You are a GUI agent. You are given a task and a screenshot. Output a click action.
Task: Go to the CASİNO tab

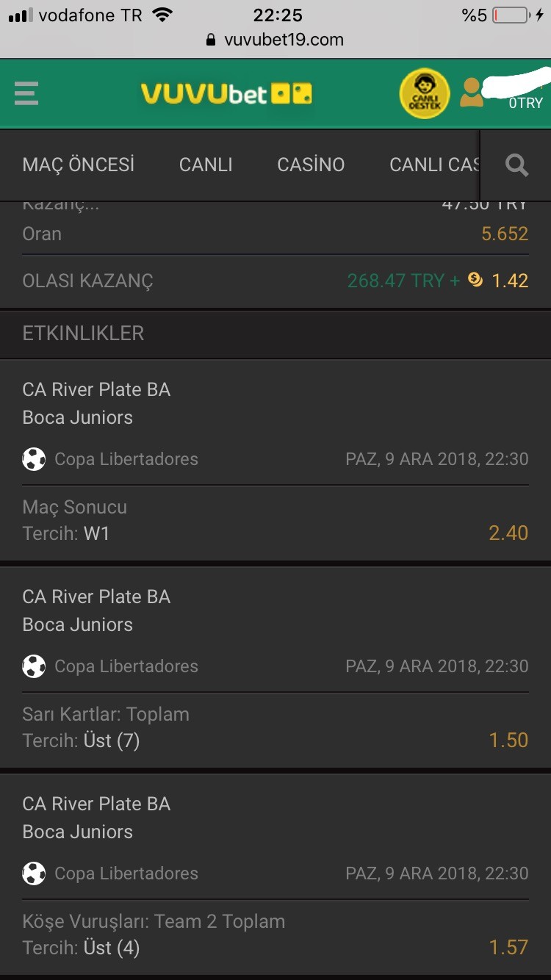311,165
